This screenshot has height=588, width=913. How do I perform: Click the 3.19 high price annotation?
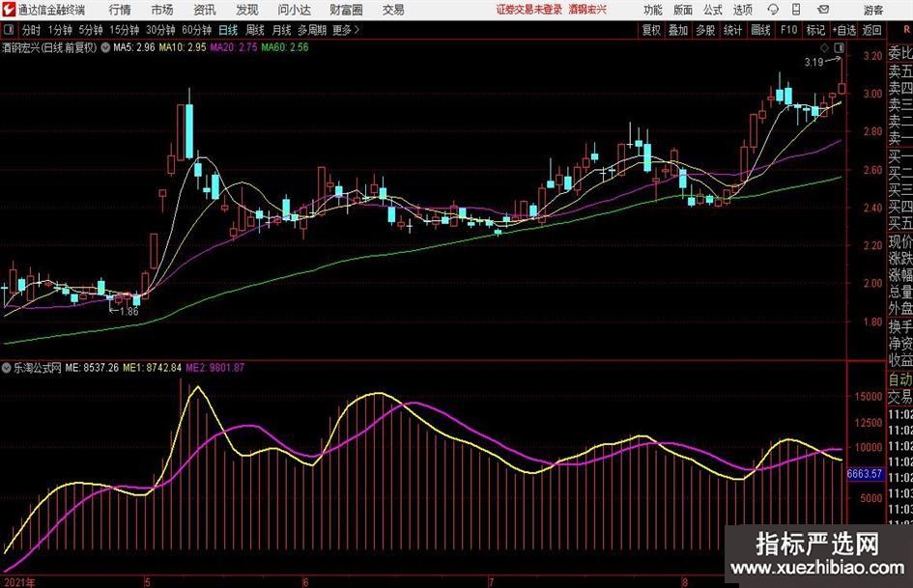(x=813, y=62)
